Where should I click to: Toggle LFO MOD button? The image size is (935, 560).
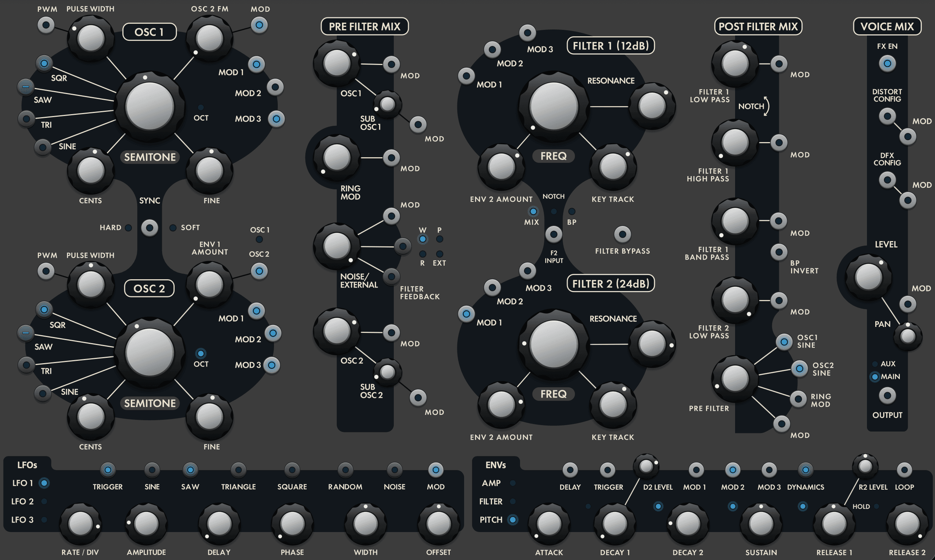coord(436,470)
